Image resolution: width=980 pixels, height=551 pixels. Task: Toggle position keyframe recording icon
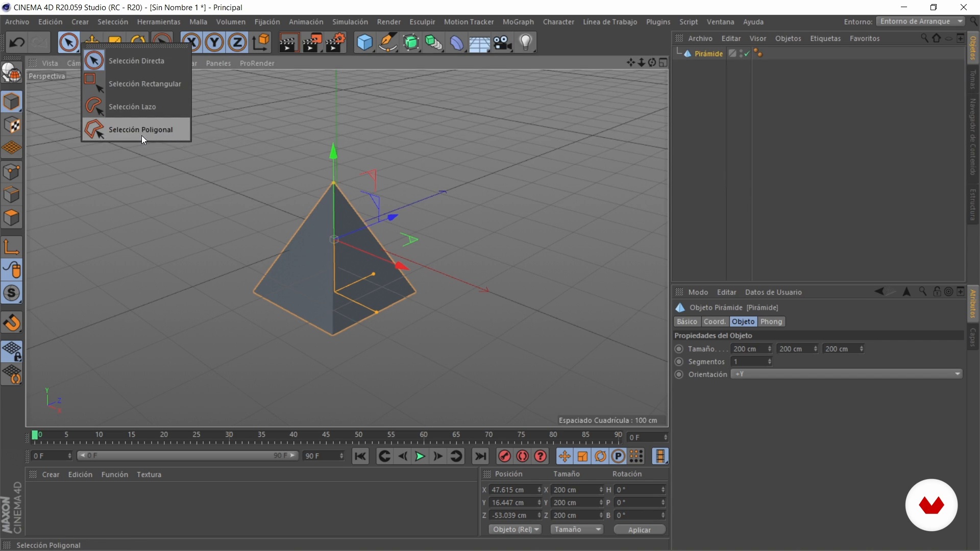[x=564, y=456]
